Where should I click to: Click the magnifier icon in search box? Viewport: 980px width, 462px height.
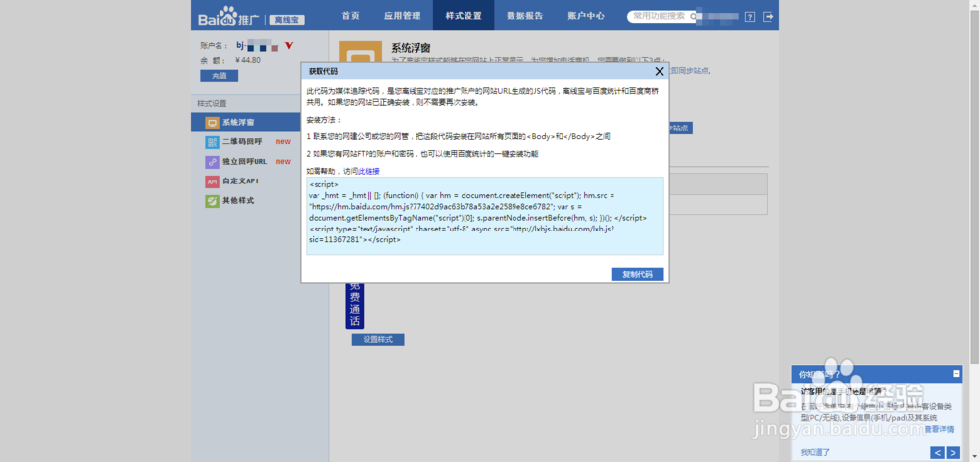pos(693,17)
